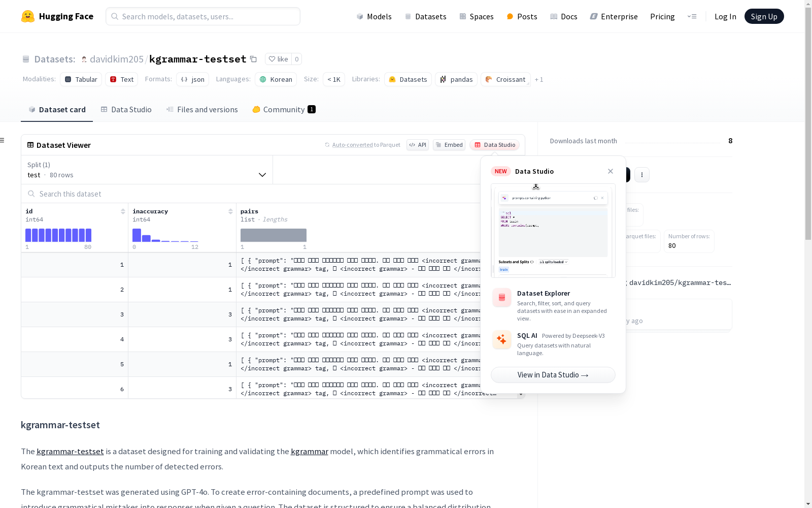Click the Croissant library tag
The image size is (812, 508).
coord(505,79)
